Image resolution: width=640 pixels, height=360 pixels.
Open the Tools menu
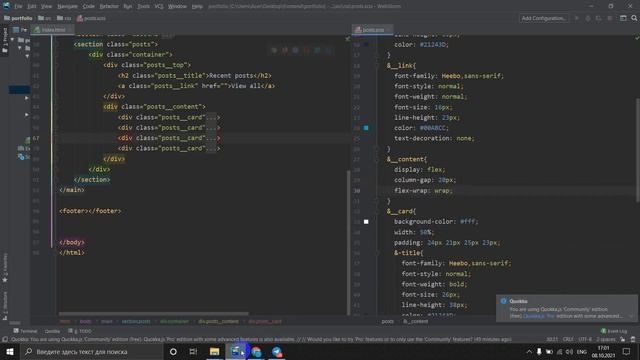pyautogui.click(x=143, y=6)
